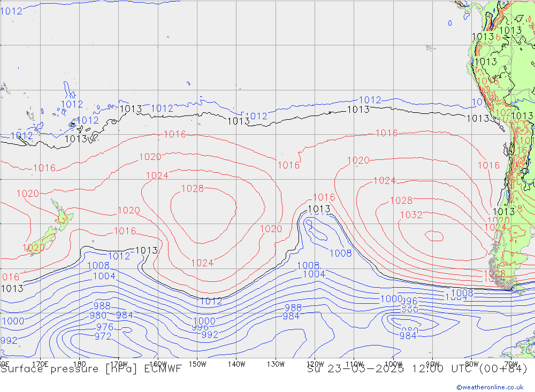Select the 1024 label on New Zealand-side high's southern edge
This screenshot has width=535, height=392.
pyautogui.click(x=202, y=263)
